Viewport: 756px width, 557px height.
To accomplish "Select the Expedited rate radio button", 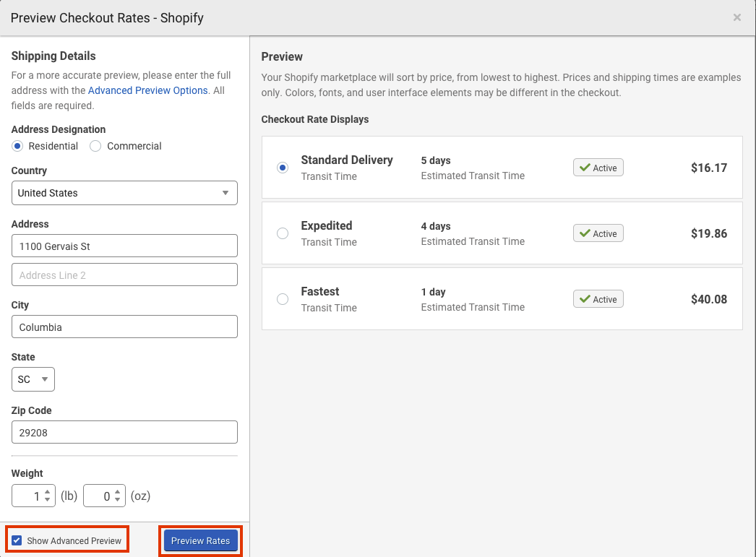I will 283,233.
